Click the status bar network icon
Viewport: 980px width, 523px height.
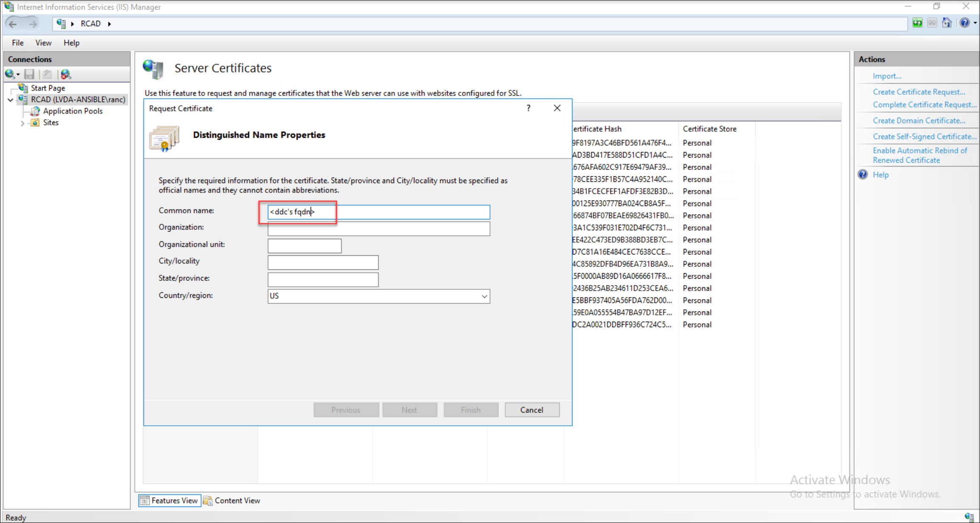point(969,517)
